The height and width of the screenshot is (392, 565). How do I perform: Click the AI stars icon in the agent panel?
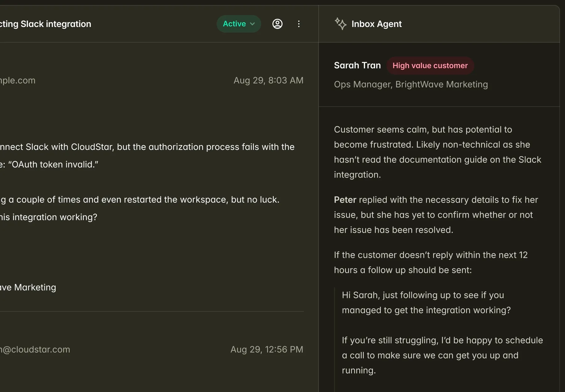(341, 24)
